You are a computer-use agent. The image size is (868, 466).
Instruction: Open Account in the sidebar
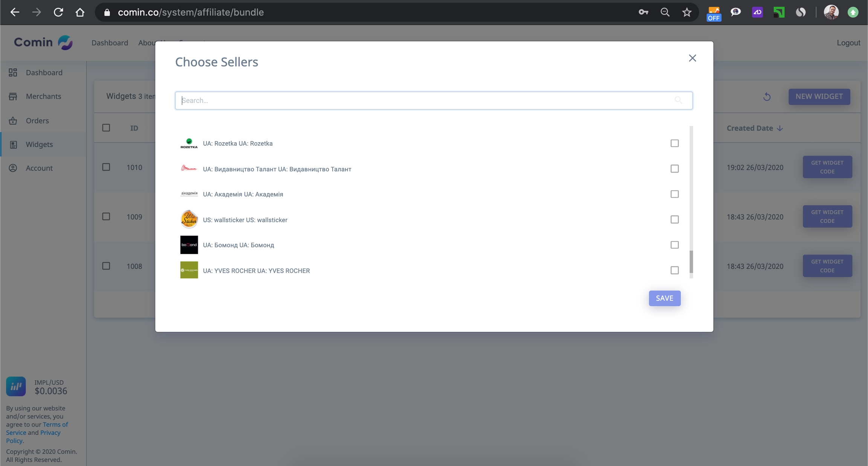[x=39, y=168]
